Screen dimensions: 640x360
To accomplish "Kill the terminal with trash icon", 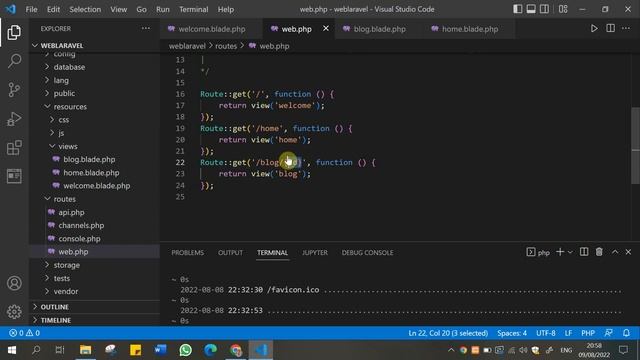I will click(599, 252).
